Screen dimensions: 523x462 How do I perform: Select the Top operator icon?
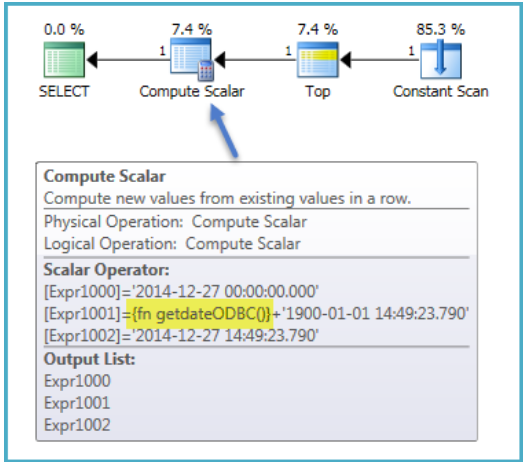coord(318,60)
